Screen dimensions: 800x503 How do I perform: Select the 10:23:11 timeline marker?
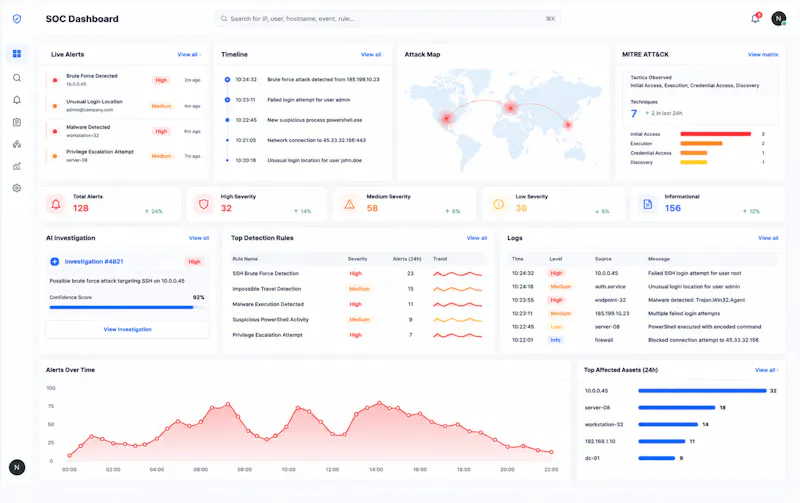[x=227, y=100]
